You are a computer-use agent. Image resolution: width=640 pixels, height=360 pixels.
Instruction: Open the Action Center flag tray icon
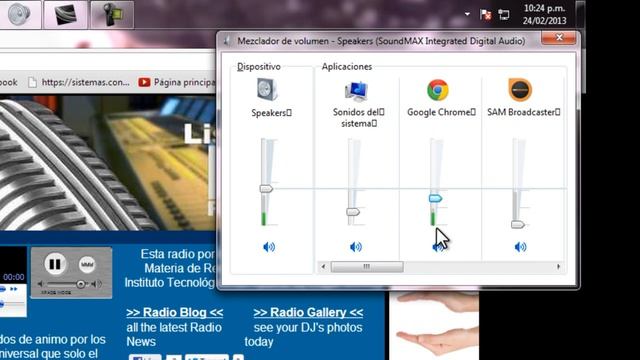tap(485, 15)
